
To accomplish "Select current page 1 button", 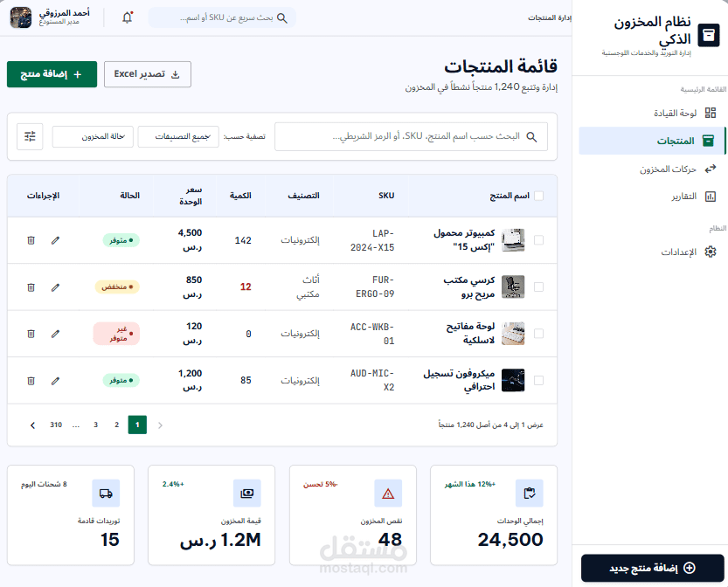I will pos(137,425).
